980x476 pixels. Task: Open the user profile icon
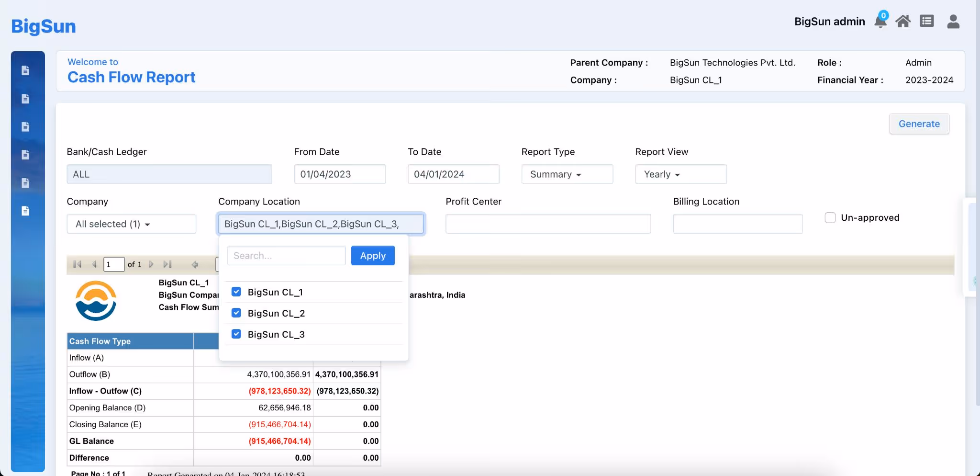click(x=953, y=22)
